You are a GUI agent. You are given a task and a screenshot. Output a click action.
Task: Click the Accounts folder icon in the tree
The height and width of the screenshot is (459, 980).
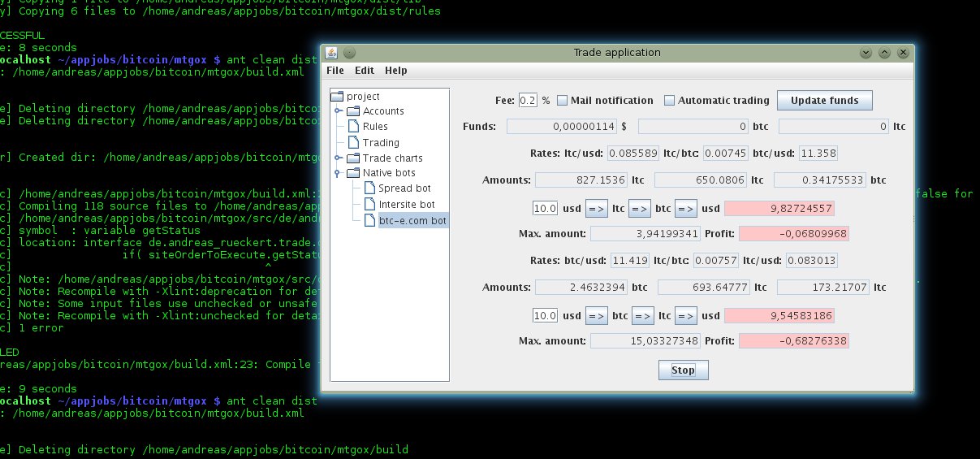353,111
